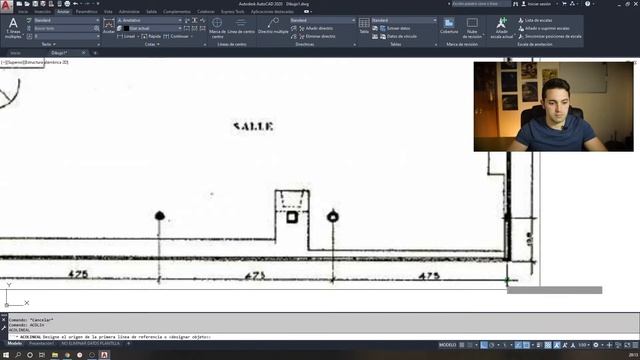Image resolution: width=640 pixels, height=360 pixels.
Task: Click the Undo arrow in quick access toolbar
Action: point(76,4)
